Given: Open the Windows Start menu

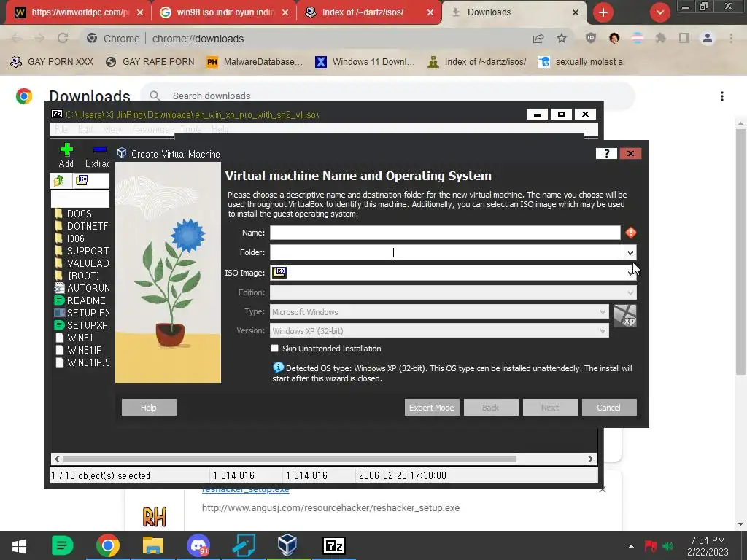Looking at the screenshot, I should coord(19,545).
